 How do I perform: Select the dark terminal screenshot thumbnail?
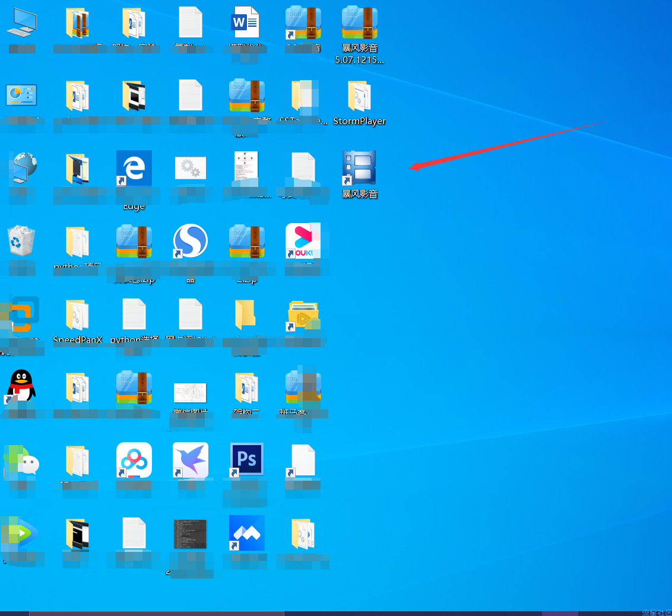(190, 534)
